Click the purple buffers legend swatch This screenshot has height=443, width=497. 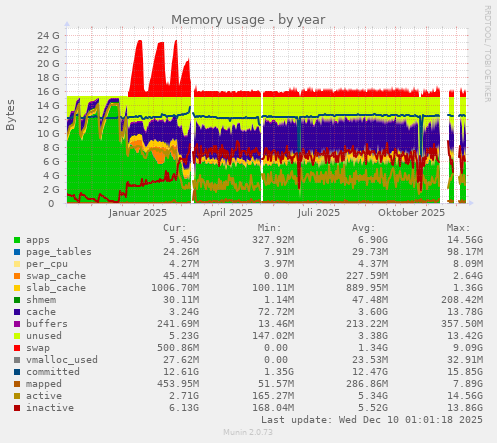17,324
